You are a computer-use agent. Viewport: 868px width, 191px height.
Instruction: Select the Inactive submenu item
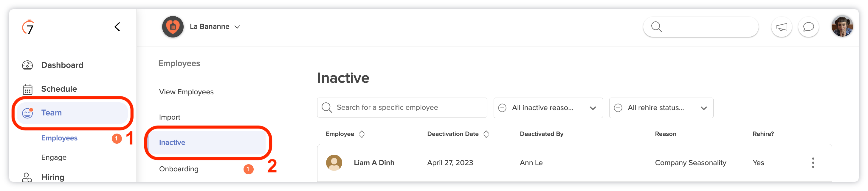pos(207,143)
